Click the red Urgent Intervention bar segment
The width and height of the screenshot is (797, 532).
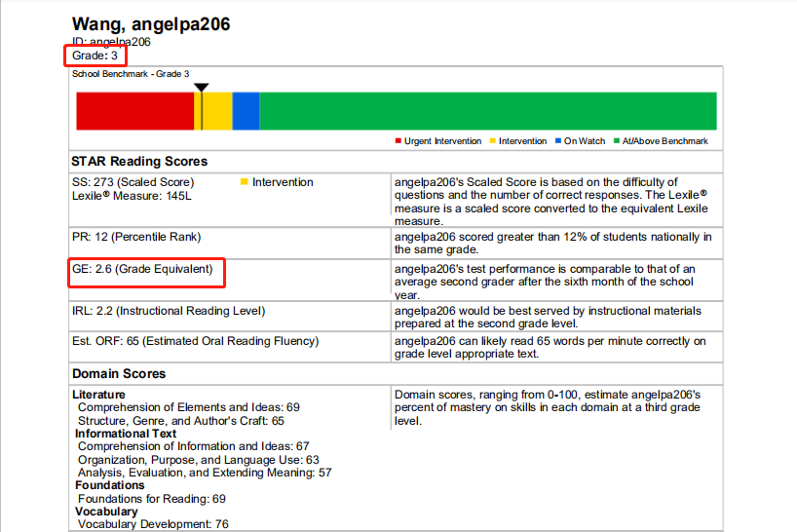[x=134, y=111]
